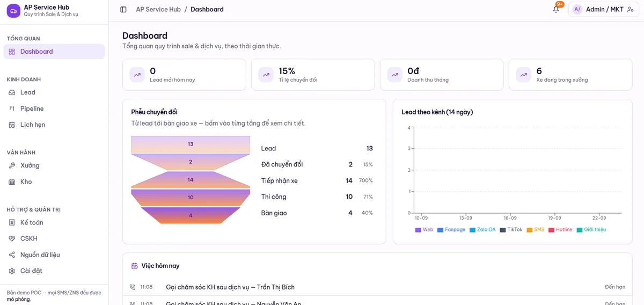This screenshot has width=644, height=305.
Task: Click the Đã chuyển đổi funnel row
Action: [317, 164]
